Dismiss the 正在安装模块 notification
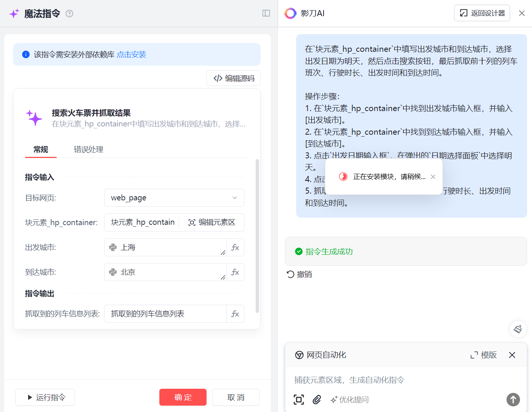 (x=433, y=177)
